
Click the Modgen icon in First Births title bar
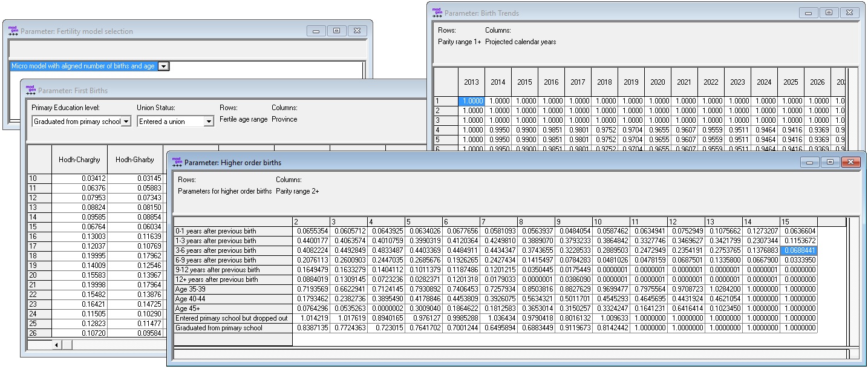[x=30, y=90]
